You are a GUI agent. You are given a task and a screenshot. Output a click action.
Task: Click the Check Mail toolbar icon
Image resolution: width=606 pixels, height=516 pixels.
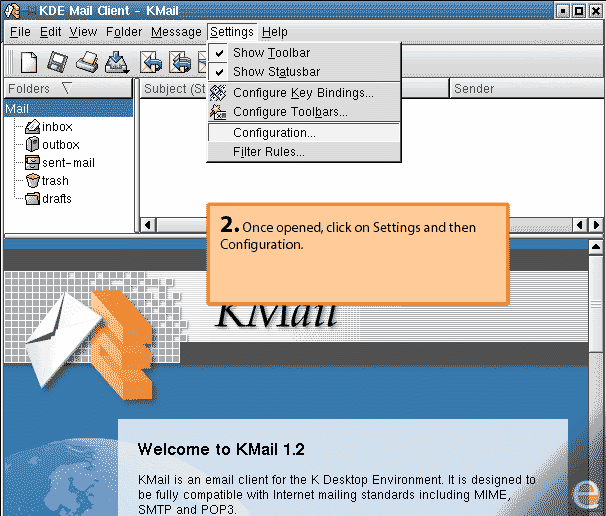pyautogui.click(x=117, y=62)
